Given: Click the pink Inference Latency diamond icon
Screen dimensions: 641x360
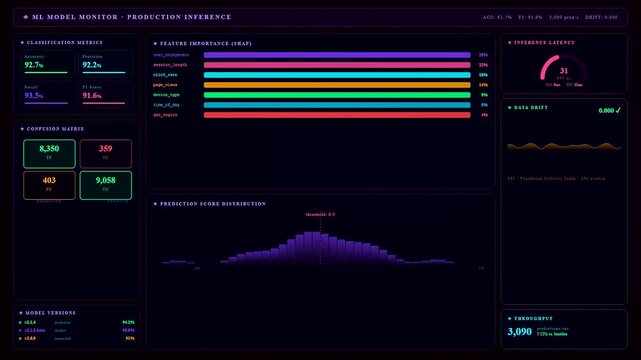Looking at the screenshot, I should 509,42.
